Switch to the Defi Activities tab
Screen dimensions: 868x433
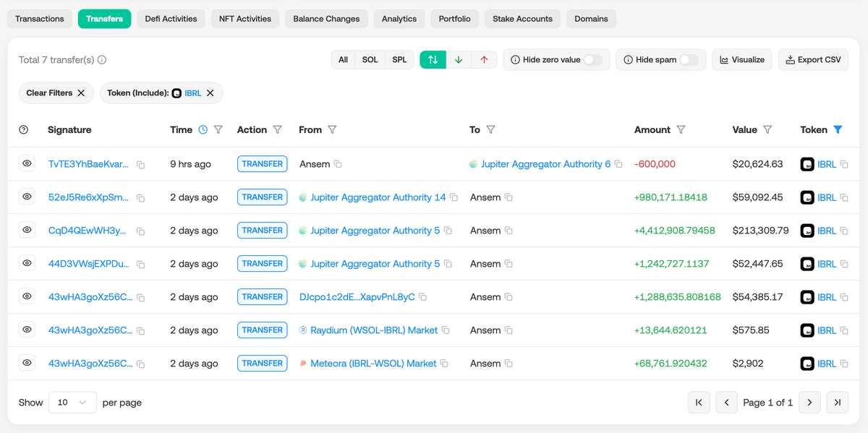pyautogui.click(x=171, y=19)
